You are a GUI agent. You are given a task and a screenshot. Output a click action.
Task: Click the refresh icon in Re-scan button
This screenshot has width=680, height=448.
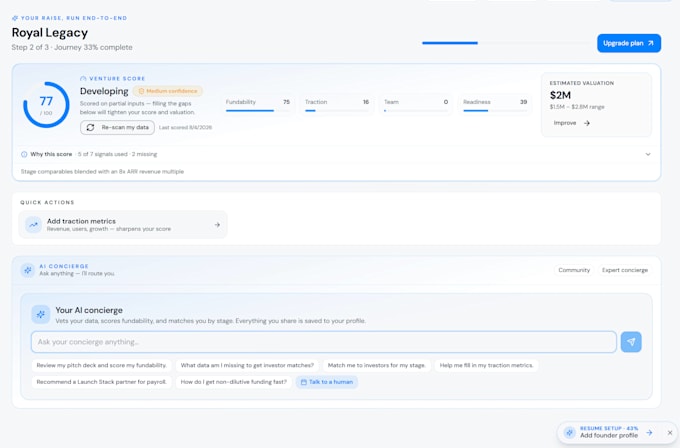[90, 128]
